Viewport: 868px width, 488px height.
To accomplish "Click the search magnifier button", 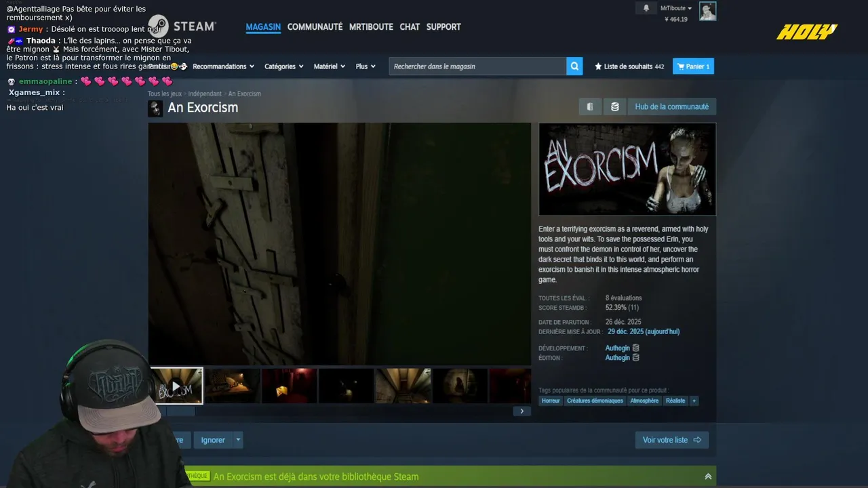I will [574, 66].
